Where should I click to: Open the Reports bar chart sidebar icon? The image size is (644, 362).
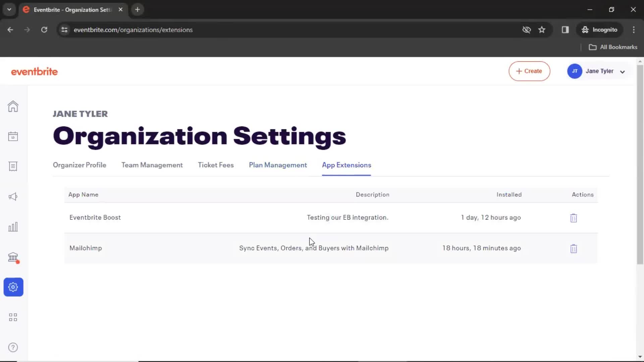(13, 227)
